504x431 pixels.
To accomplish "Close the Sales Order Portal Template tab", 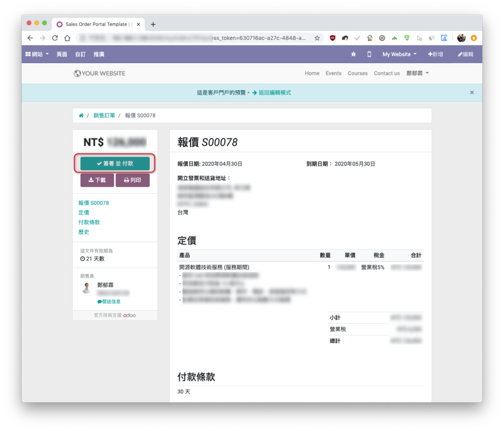I will click(138, 25).
